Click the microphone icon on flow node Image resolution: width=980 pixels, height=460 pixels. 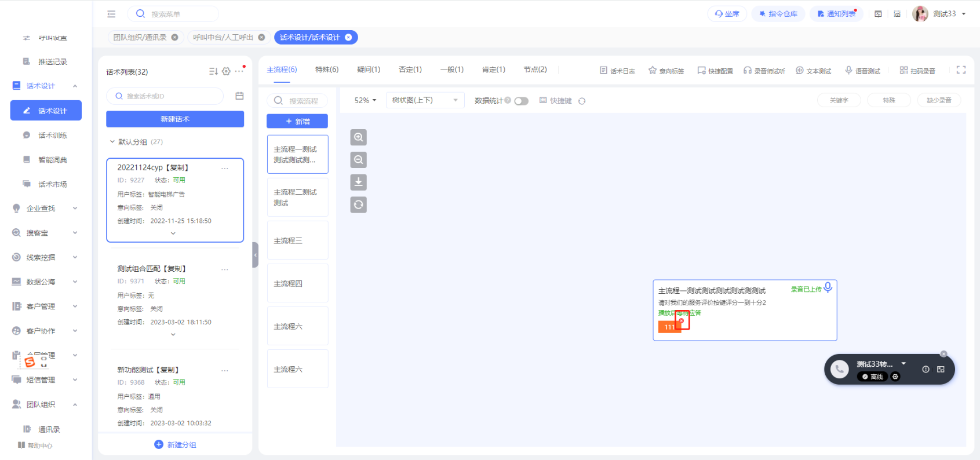click(828, 287)
